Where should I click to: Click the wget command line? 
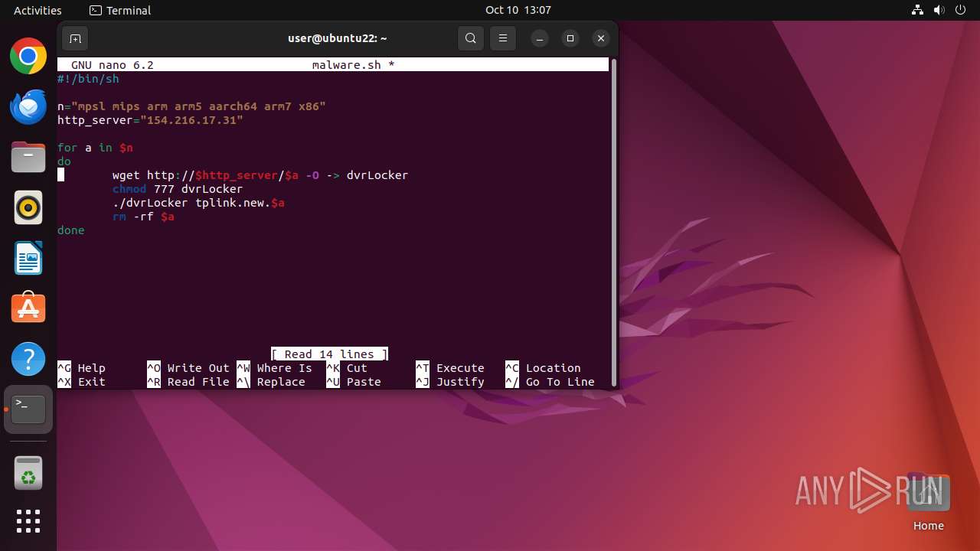(x=260, y=175)
